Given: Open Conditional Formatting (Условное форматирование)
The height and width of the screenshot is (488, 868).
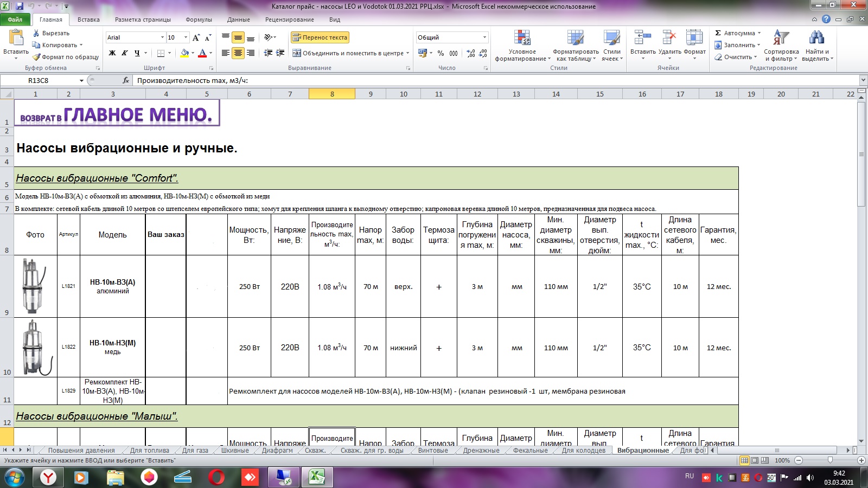Looking at the screenshot, I should pos(522,39).
